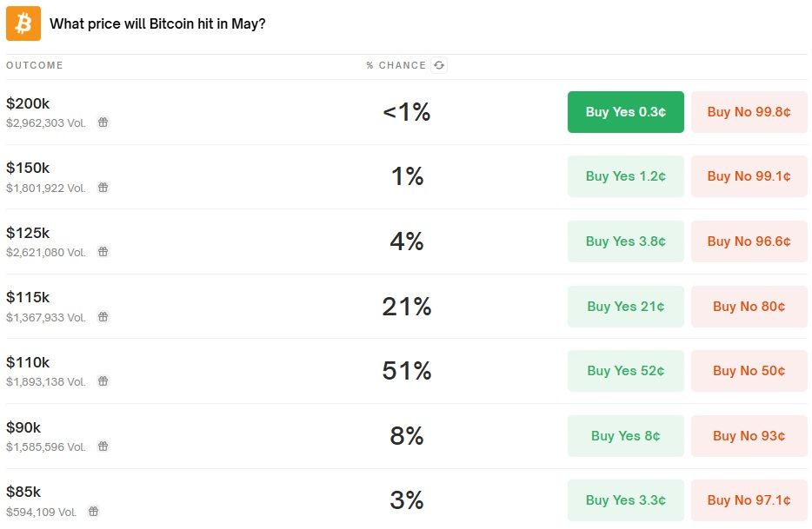Image resolution: width=812 pixels, height=529 pixels.
Task: Buy No at 96.6¢ for $125k
Action: [x=749, y=241]
